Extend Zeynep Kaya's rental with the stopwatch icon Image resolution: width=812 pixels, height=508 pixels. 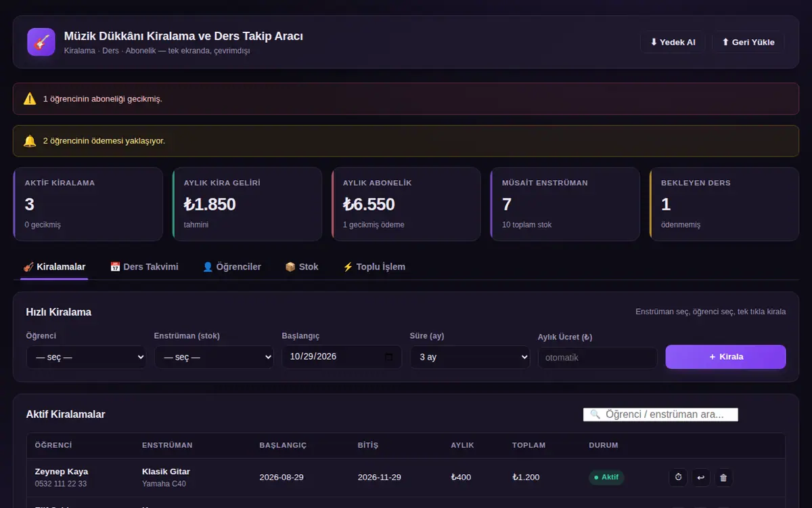point(679,478)
